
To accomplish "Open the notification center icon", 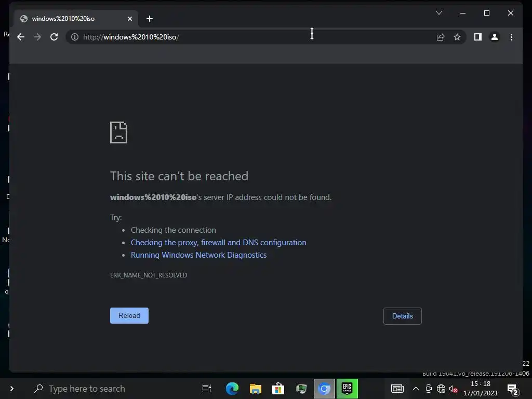I will pyautogui.click(x=513, y=389).
